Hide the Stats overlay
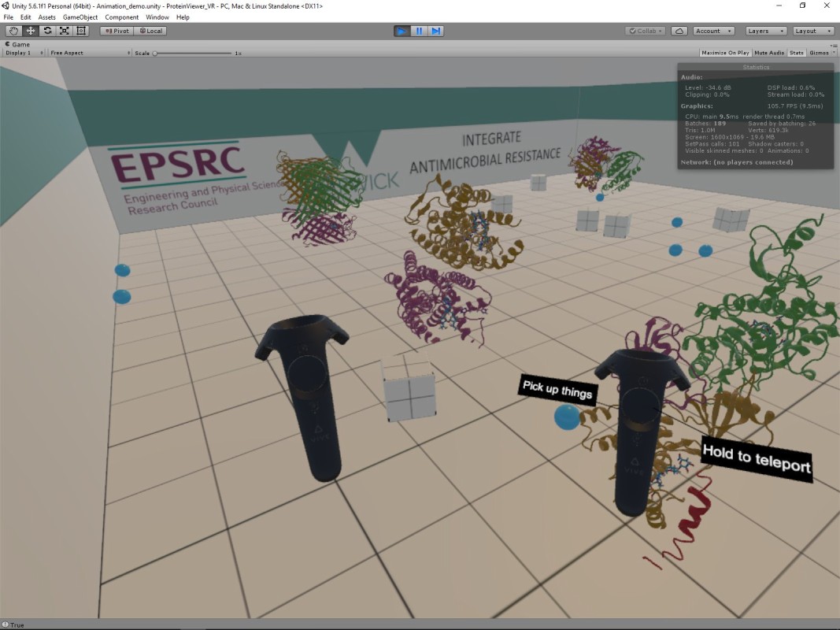840x630 pixels. [796, 53]
